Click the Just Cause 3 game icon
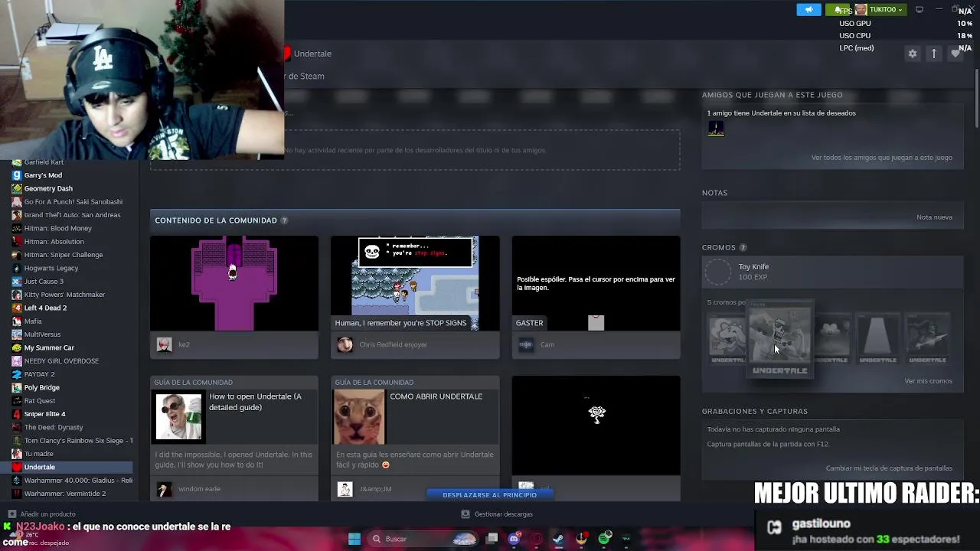980x551 pixels. pos(17,282)
